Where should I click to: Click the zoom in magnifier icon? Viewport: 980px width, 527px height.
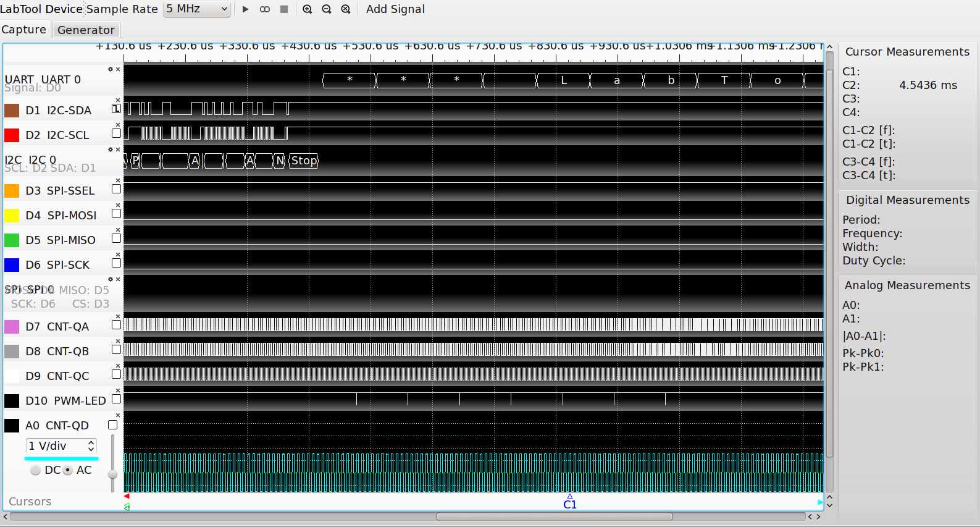click(x=308, y=9)
